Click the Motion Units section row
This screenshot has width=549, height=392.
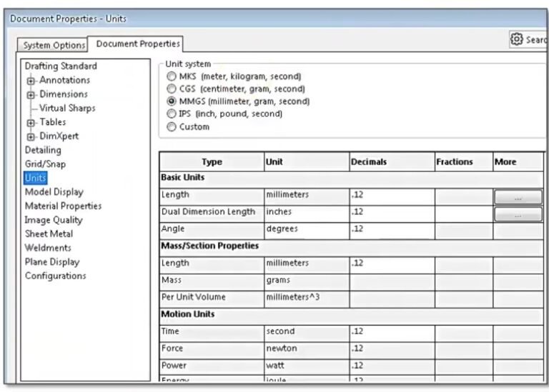tap(352, 317)
